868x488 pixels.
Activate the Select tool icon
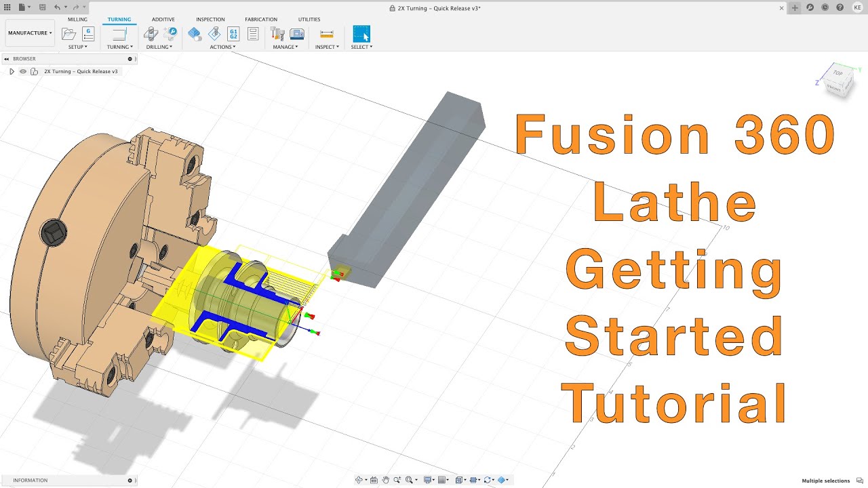click(x=361, y=34)
